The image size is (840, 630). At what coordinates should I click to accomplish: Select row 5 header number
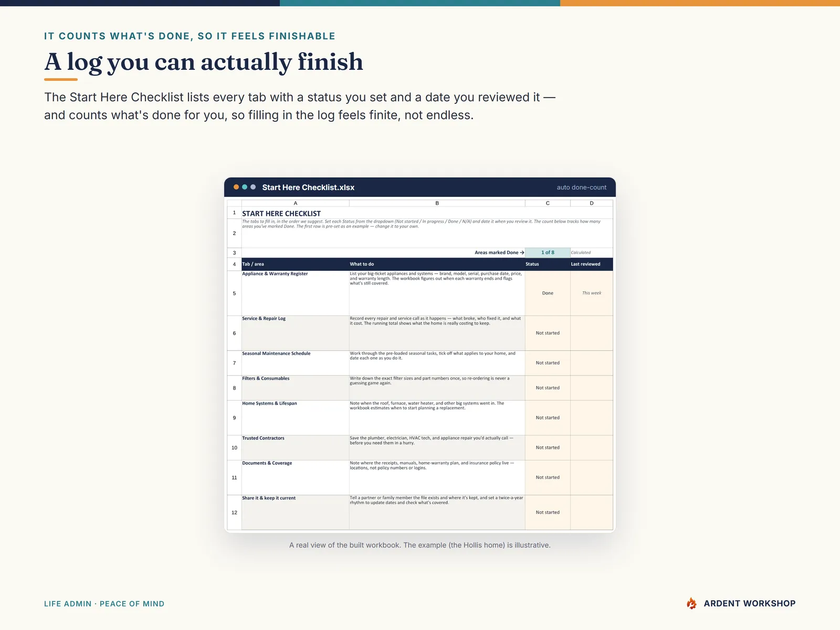(x=234, y=293)
